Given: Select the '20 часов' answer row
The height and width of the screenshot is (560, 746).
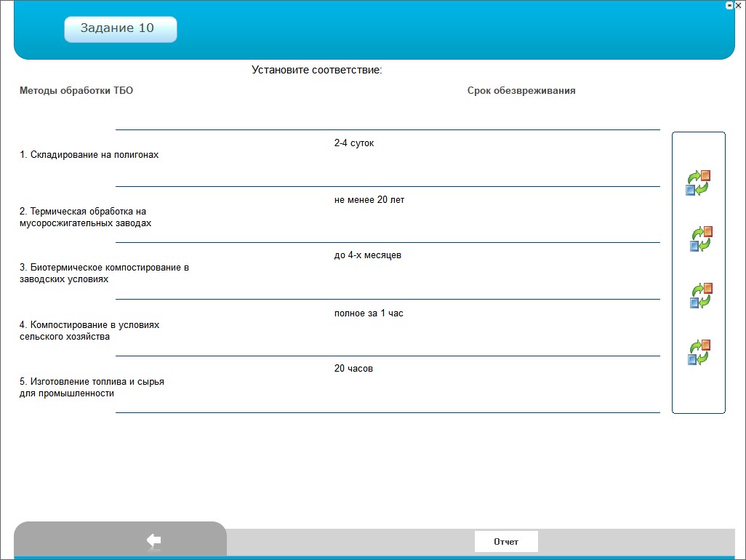Looking at the screenshot, I should pos(353,369).
